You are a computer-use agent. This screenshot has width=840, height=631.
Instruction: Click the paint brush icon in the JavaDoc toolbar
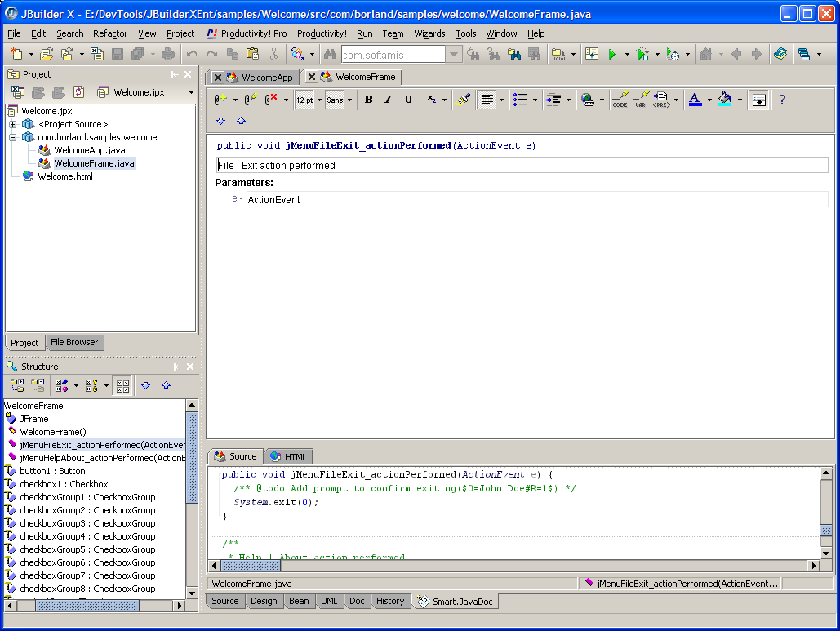pyautogui.click(x=463, y=100)
